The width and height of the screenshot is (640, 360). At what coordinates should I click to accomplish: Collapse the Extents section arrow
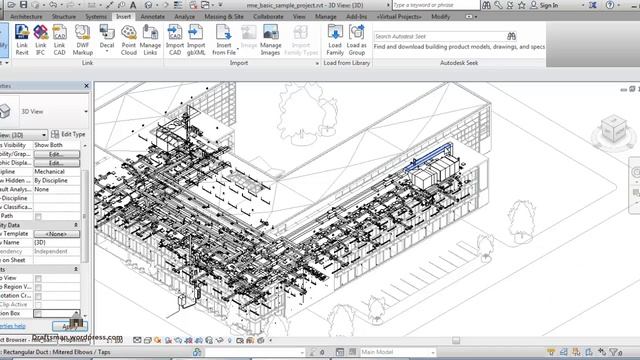tap(76, 269)
